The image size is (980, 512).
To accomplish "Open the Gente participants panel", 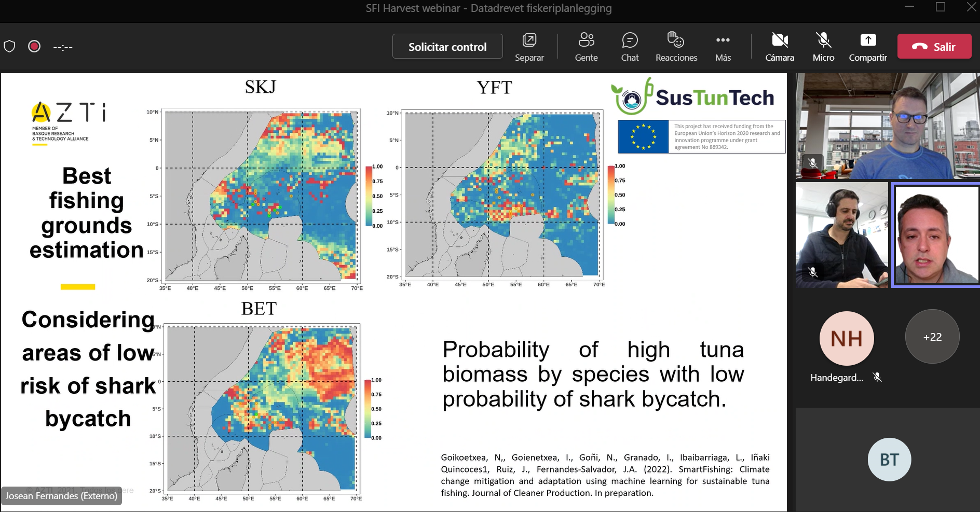I will (586, 47).
